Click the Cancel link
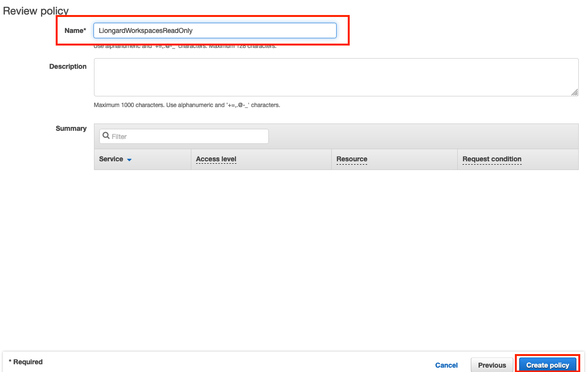The width and height of the screenshot is (588, 372). 447,365
